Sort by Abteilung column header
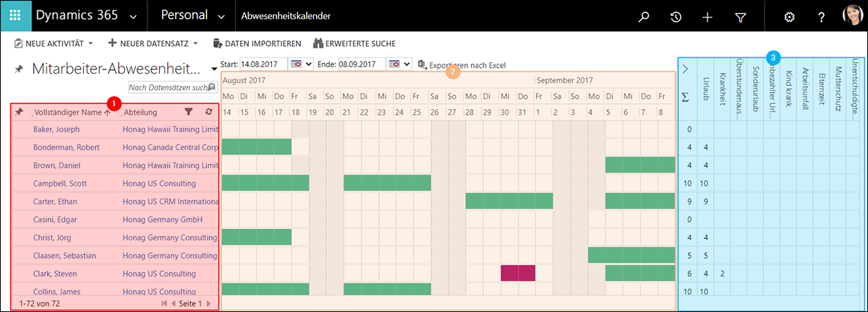 (140, 112)
